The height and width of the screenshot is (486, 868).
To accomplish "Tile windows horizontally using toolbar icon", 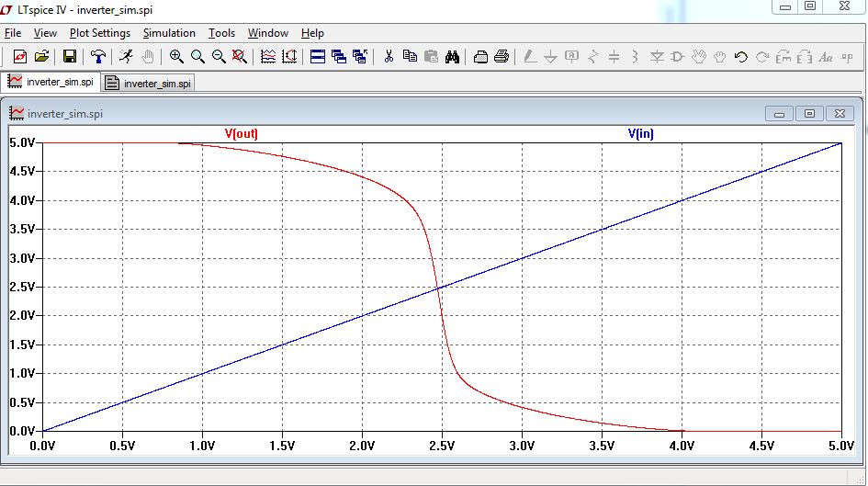I will coord(318,57).
